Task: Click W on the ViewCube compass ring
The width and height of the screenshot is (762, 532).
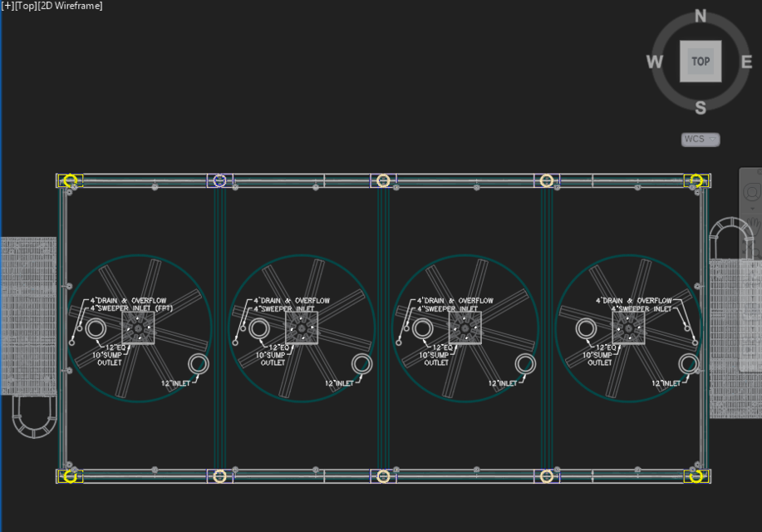Action: tap(654, 61)
